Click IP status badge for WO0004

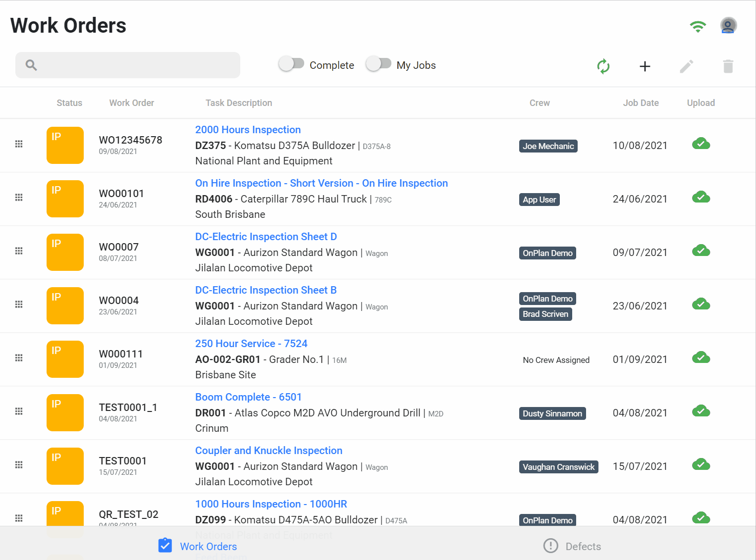click(65, 305)
